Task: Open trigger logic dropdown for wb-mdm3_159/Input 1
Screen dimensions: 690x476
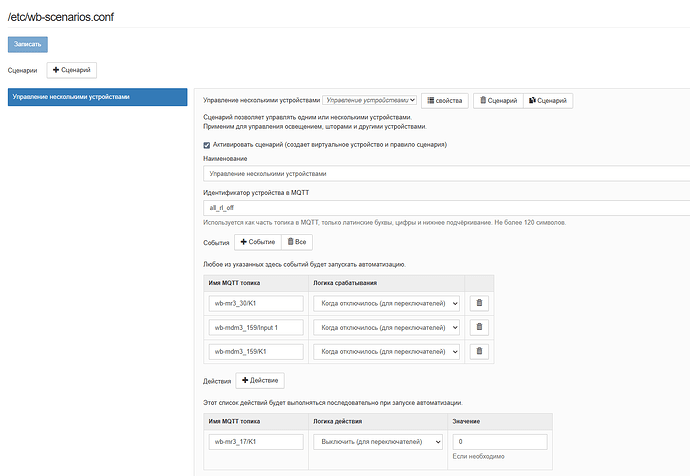Action: point(386,328)
